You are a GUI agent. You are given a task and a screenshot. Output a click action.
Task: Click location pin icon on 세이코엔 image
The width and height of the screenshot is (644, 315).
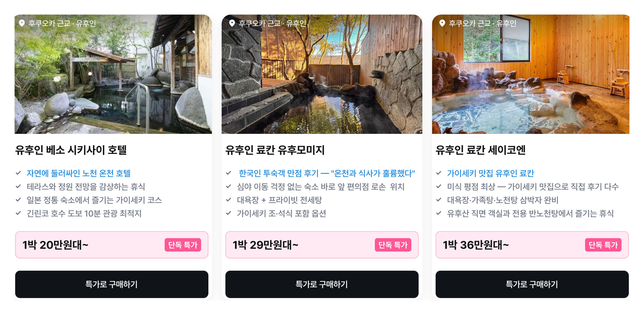442,23
